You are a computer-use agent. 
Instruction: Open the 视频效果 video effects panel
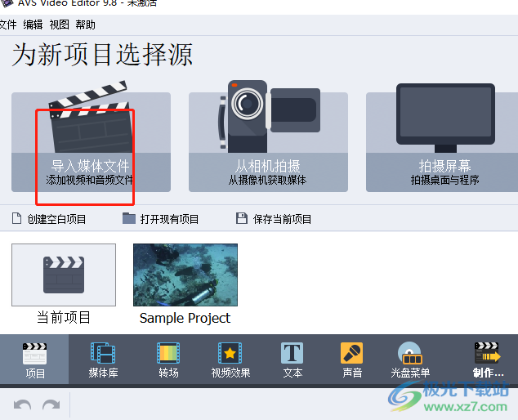[230, 360]
